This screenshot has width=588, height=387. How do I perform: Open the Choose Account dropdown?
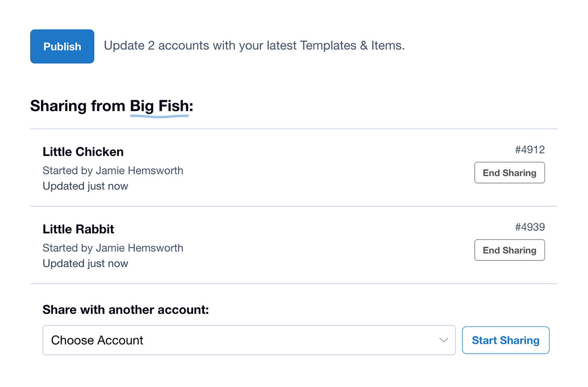click(x=249, y=340)
